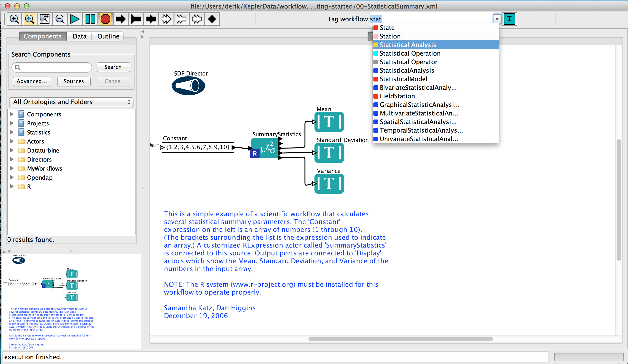The image size is (628, 364).
Task: Expand left panel with right arrow
Action: pyautogui.click(x=143, y=37)
